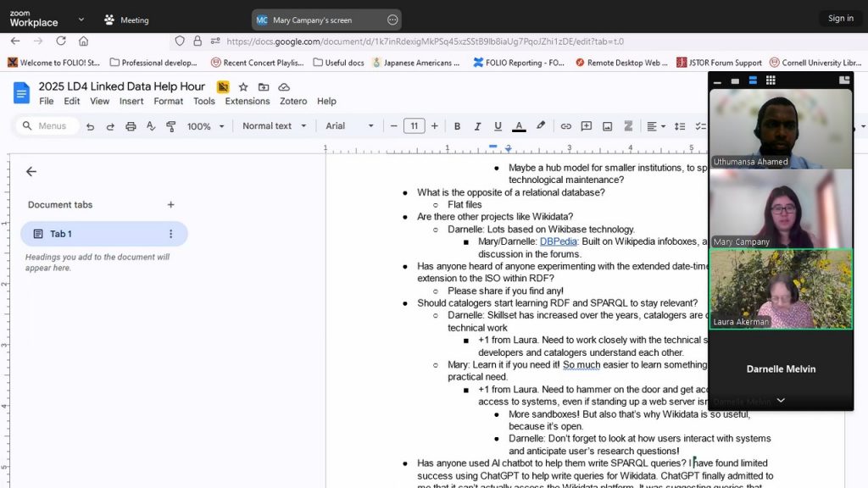Click Laura Akerman's video thumbnail
Viewport: 868px width, 488px height.
tap(780, 289)
